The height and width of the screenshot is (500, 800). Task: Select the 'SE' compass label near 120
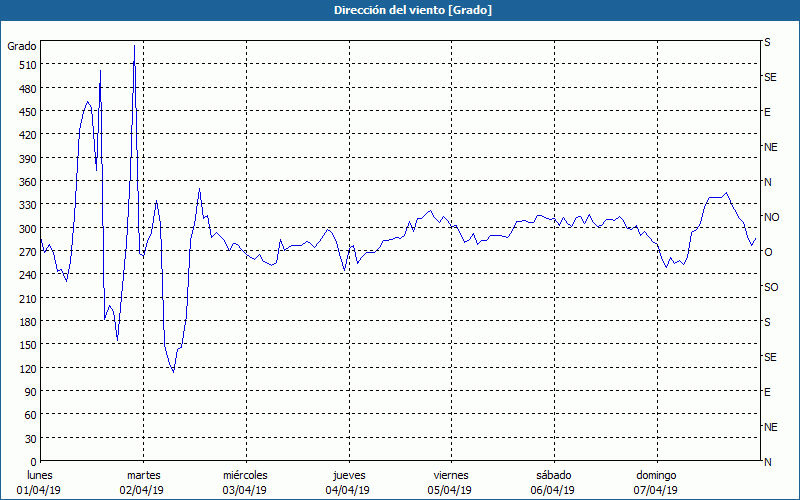tap(770, 357)
